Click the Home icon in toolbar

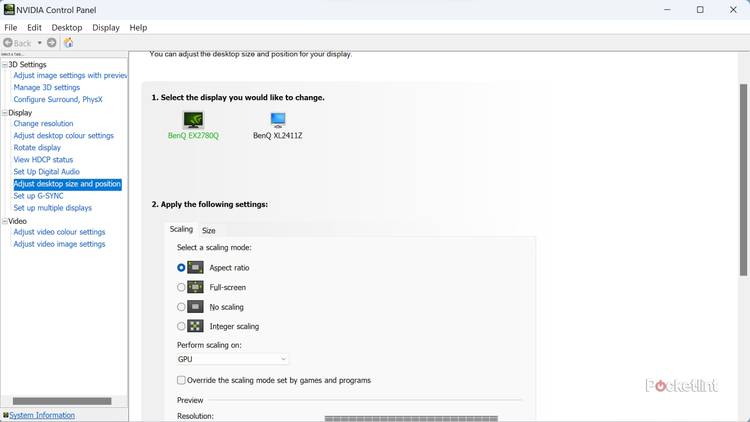pyautogui.click(x=68, y=43)
